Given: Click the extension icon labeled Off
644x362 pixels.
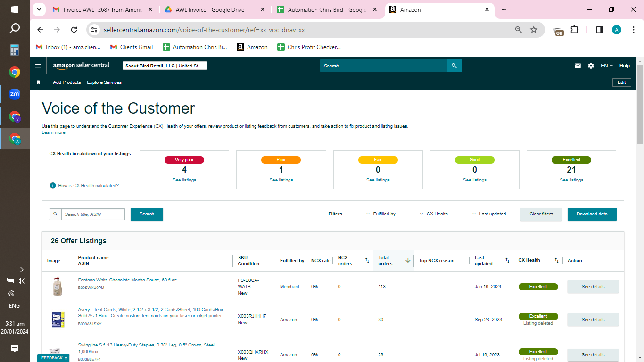Looking at the screenshot, I should pos(559,31).
